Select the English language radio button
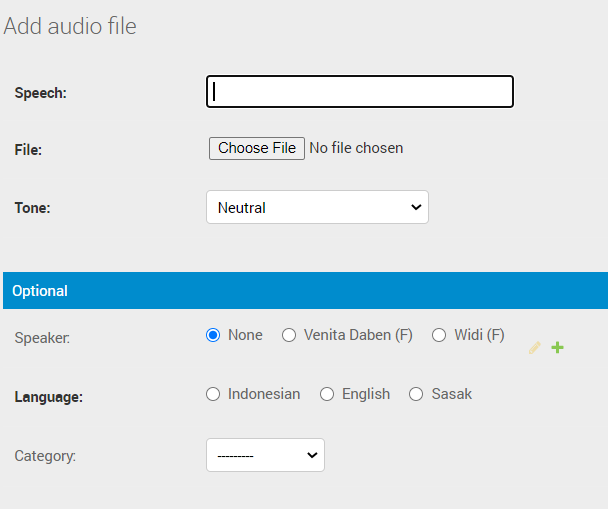Viewport: 608px width, 509px height. (327, 394)
